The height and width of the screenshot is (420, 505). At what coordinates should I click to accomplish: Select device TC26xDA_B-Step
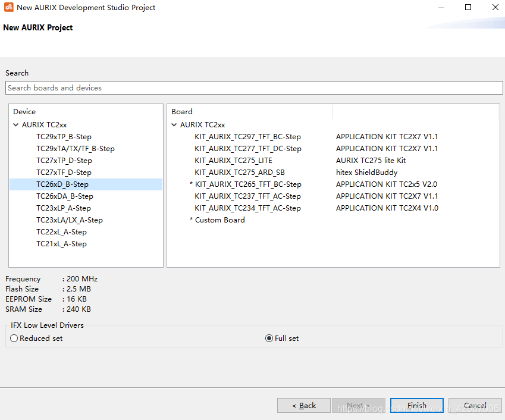pos(65,196)
